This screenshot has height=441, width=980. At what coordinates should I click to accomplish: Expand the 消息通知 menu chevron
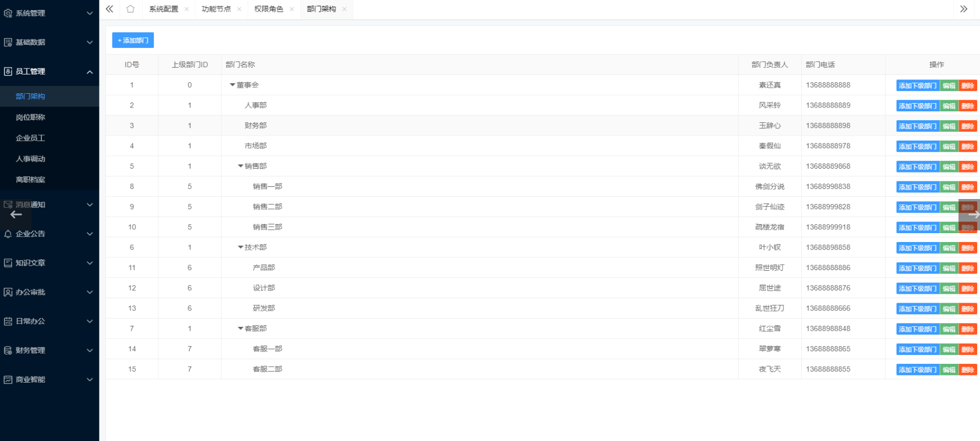89,205
